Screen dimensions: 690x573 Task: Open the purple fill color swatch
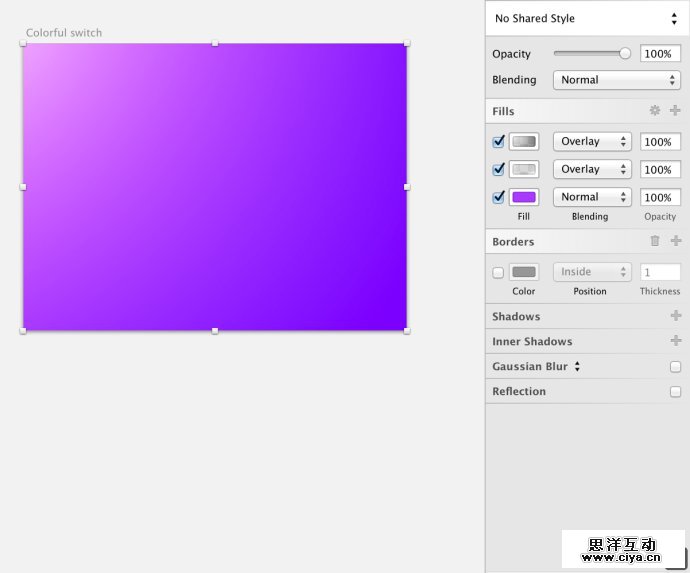click(x=524, y=197)
